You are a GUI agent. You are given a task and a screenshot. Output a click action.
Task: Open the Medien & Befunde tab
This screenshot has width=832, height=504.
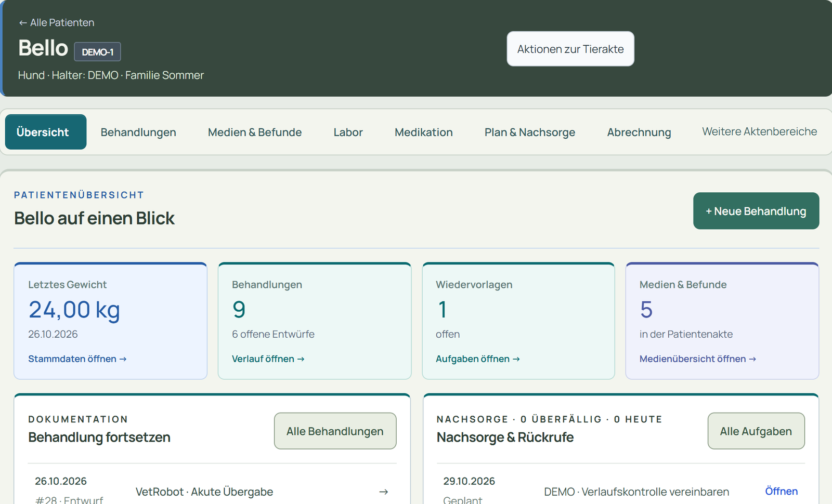255,132
